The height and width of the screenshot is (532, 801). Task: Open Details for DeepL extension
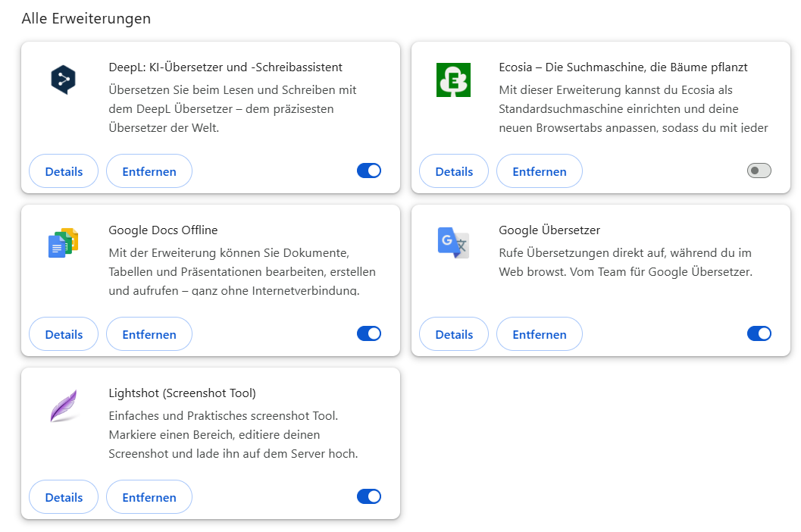(x=64, y=171)
